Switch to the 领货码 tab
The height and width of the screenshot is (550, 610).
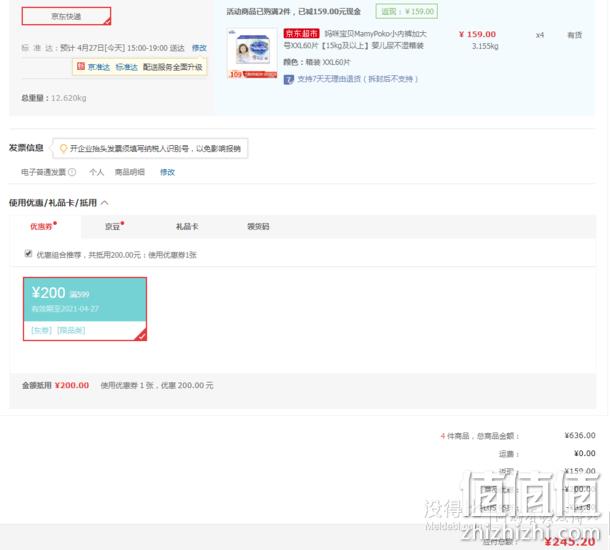258,226
